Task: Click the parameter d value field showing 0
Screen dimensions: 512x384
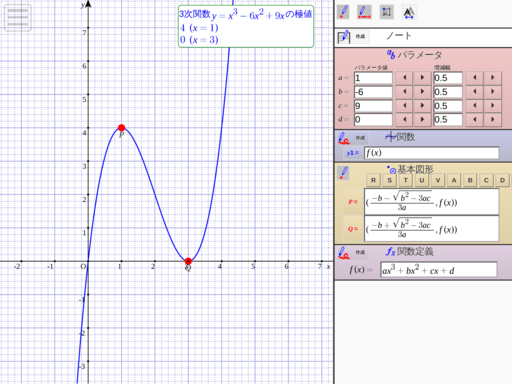Action: [x=373, y=119]
